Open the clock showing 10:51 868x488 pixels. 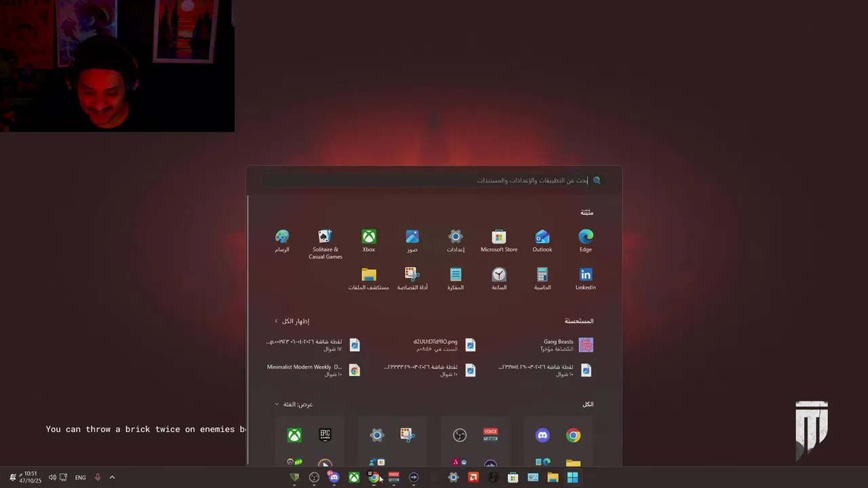click(x=31, y=477)
